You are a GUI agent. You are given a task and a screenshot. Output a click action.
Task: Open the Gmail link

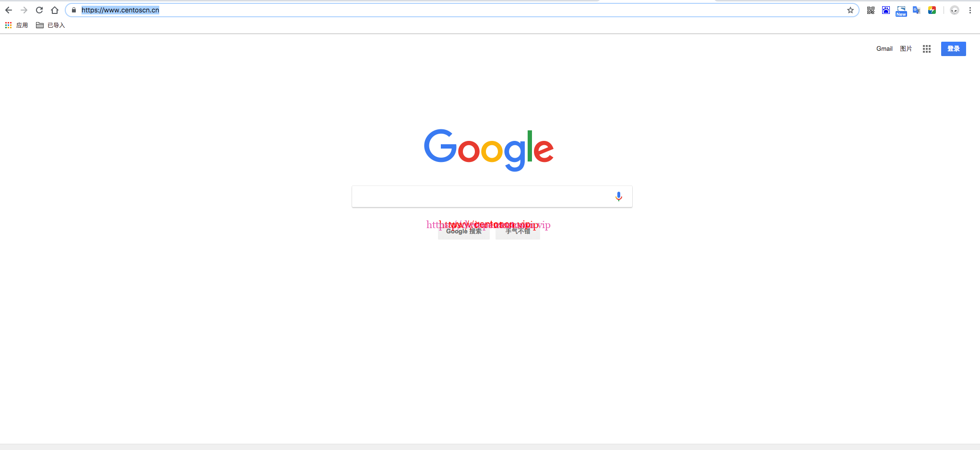coord(885,49)
